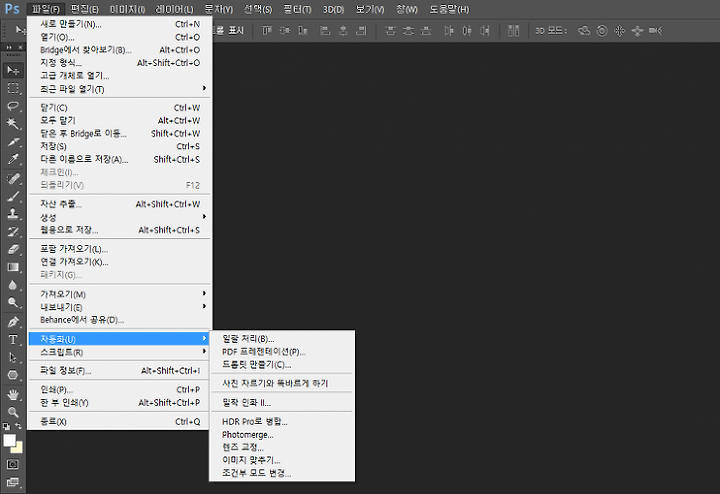Click the 3D pan mode icon
Viewport: 720px width, 494px height.
[619, 31]
